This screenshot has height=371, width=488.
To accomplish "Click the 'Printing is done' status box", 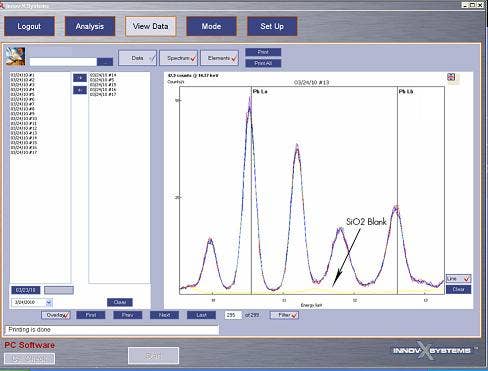I will point(112,330).
